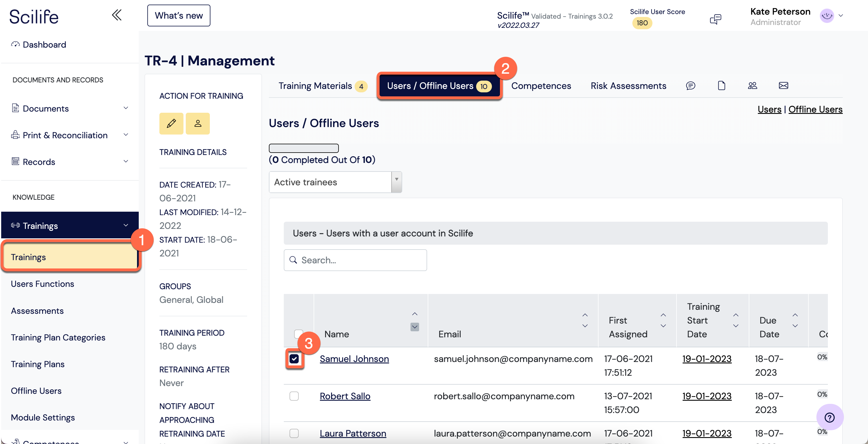Sort Name column ascending arrow

(x=415, y=314)
